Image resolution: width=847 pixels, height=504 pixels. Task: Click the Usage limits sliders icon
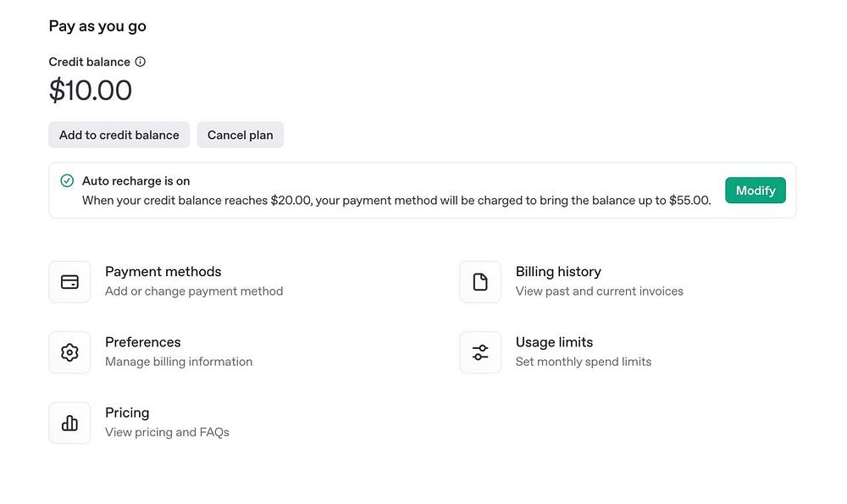[x=480, y=352]
